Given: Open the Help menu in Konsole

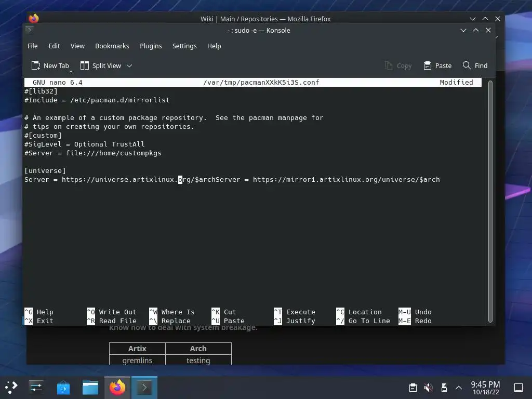Looking at the screenshot, I should [x=214, y=46].
